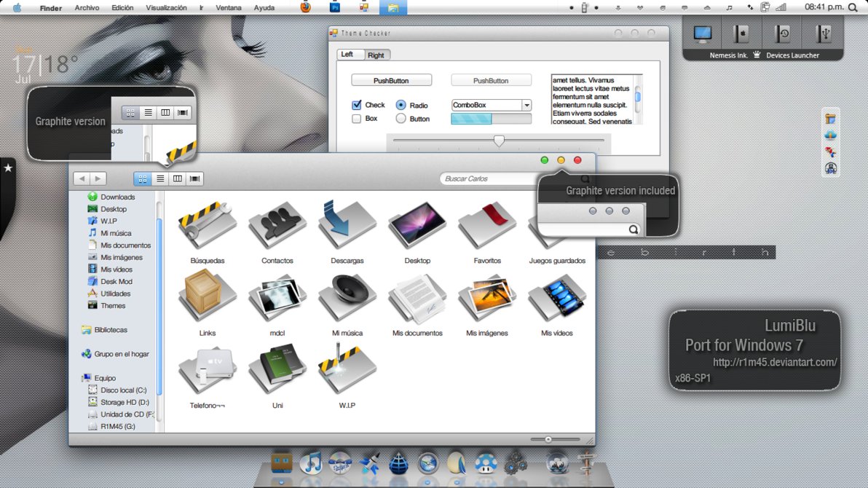The height and width of the screenshot is (488, 868).
Task: Click the Theme Checker horizontal slider handle
Action: point(499,141)
